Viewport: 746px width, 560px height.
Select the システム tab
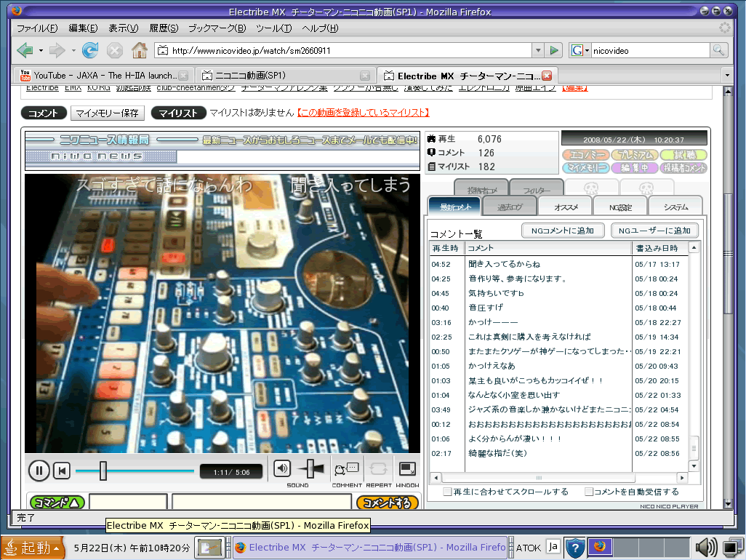[675, 207]
